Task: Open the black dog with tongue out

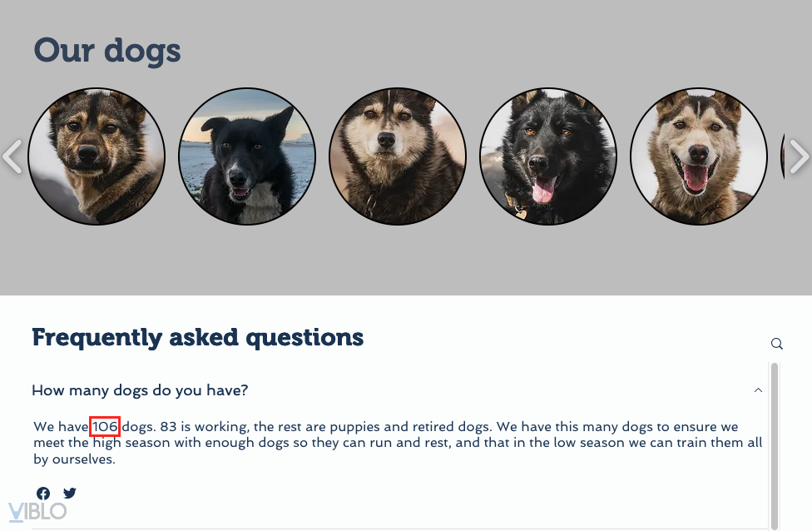Action: [x=548, y=156]
